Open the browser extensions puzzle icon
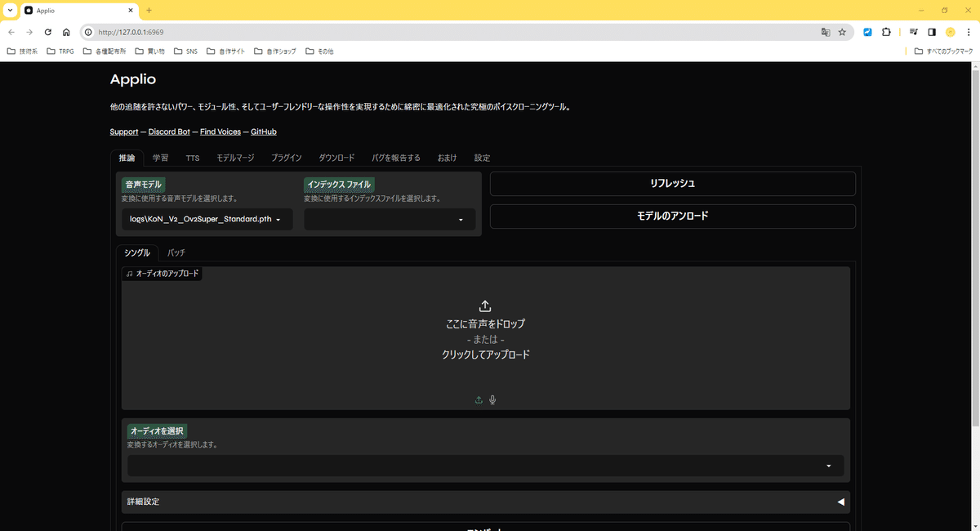 click(x=886, y=32)
